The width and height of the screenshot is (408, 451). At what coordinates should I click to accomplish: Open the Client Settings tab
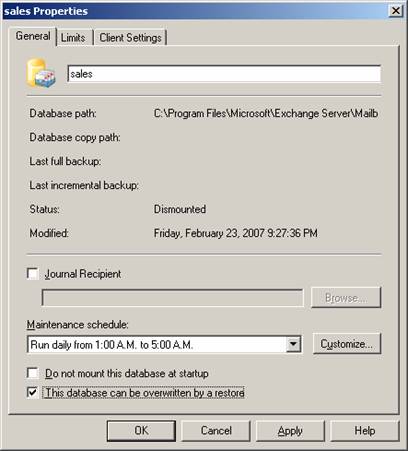point(130,38)
